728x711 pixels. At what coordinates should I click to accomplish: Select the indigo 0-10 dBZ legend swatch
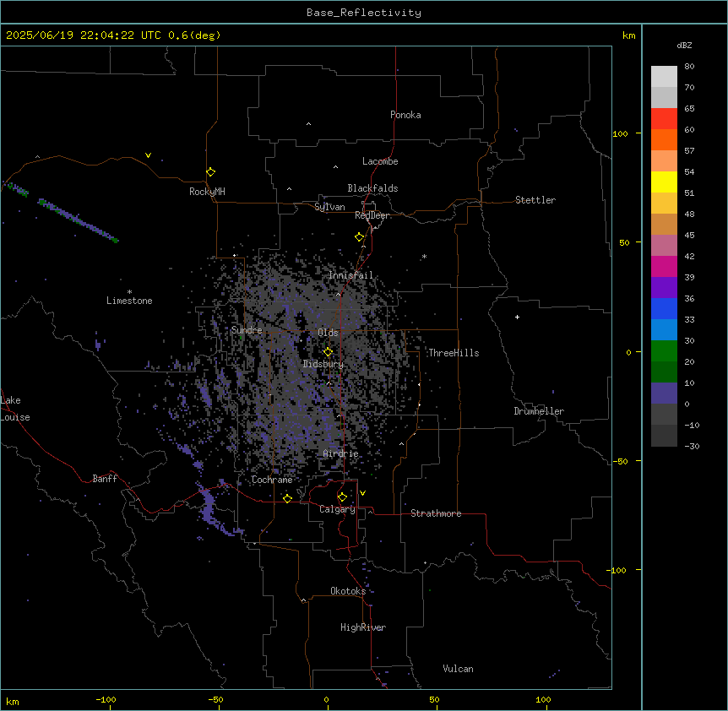(664, 393)
